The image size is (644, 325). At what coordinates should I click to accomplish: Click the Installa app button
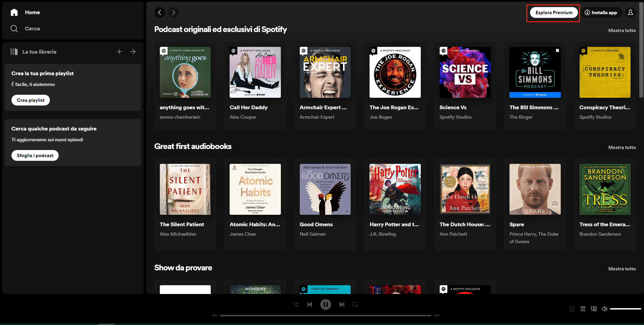click(x=602, y=12)
